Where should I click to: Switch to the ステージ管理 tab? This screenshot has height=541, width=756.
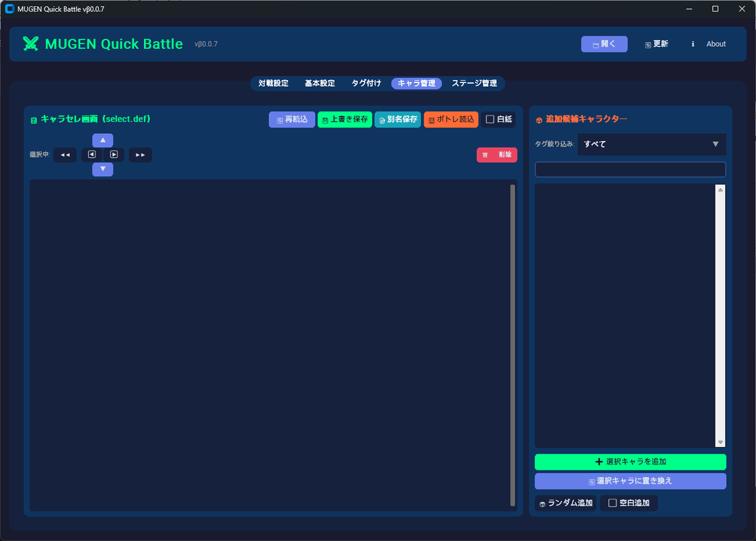(474, 84)
